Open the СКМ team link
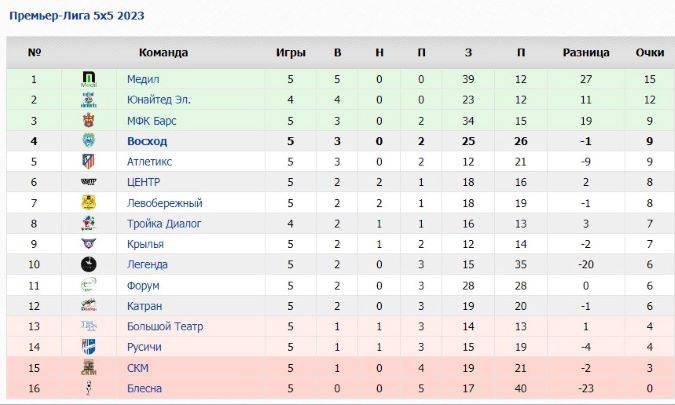675x405 pixels. [x=138, y=368]
